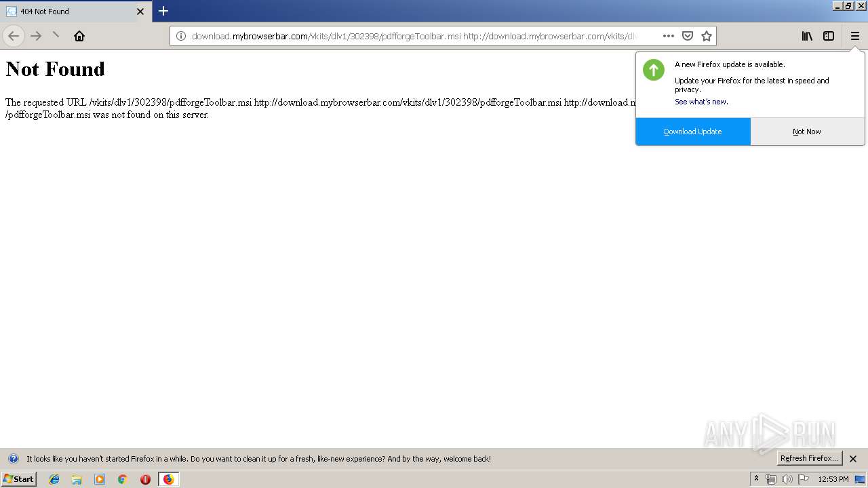Screen dimensions: 868x488
Task: Dismiss update with Not Now
Action: tap(807, 131)
